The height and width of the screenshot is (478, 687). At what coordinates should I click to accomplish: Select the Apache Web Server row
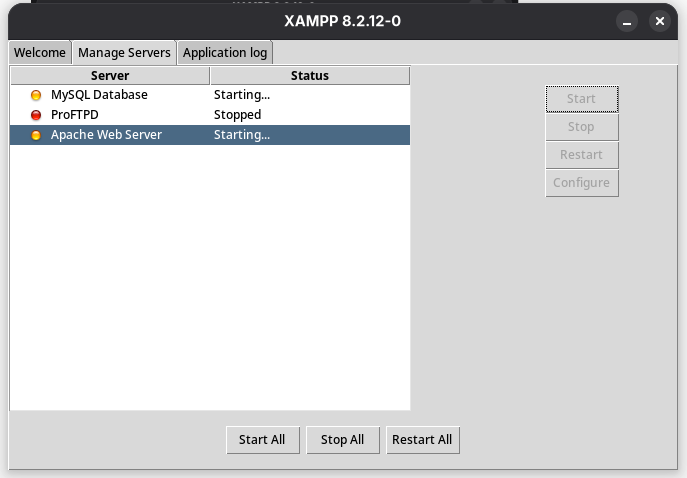click(x=210, y=135)
